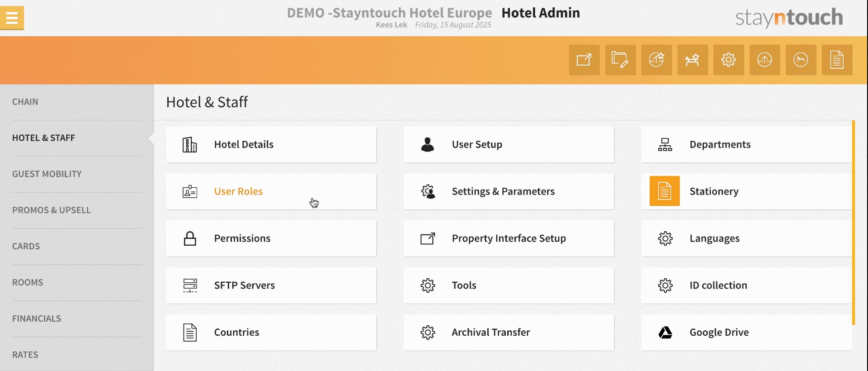This screenshot has height=371, width=868.
Task: Open Property Interface Setup
Action: 509,238
